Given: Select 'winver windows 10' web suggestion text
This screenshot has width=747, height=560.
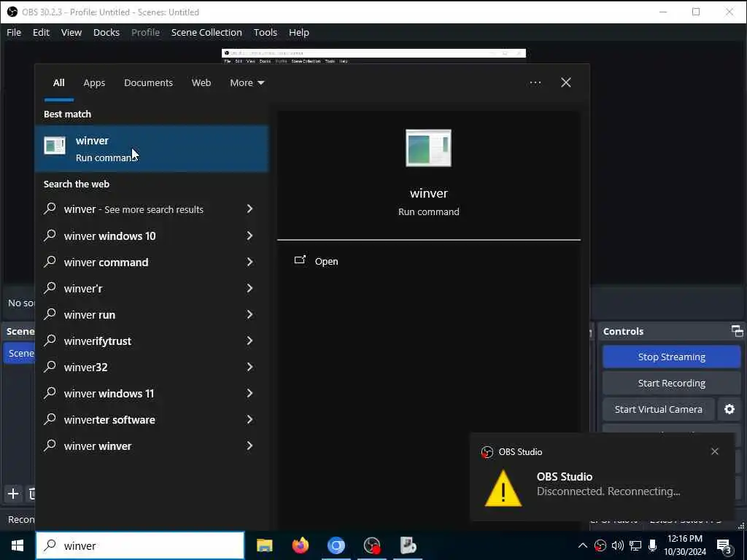Looking at the screenshot, I should coord(109,236).
